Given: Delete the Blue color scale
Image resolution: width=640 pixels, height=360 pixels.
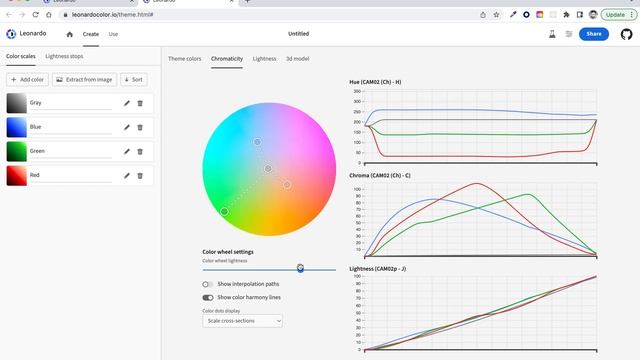Looking at the screenshot, I should pyautogui.click(x=140, y=127).
